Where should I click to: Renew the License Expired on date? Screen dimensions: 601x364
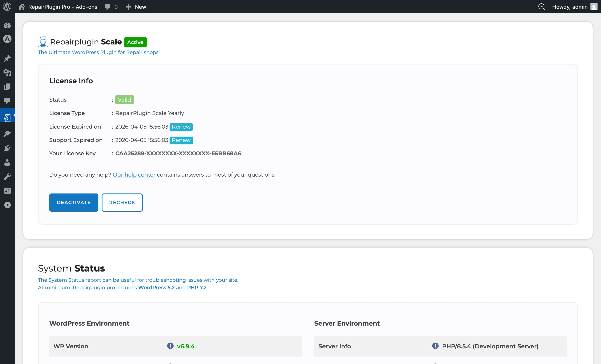181,127
